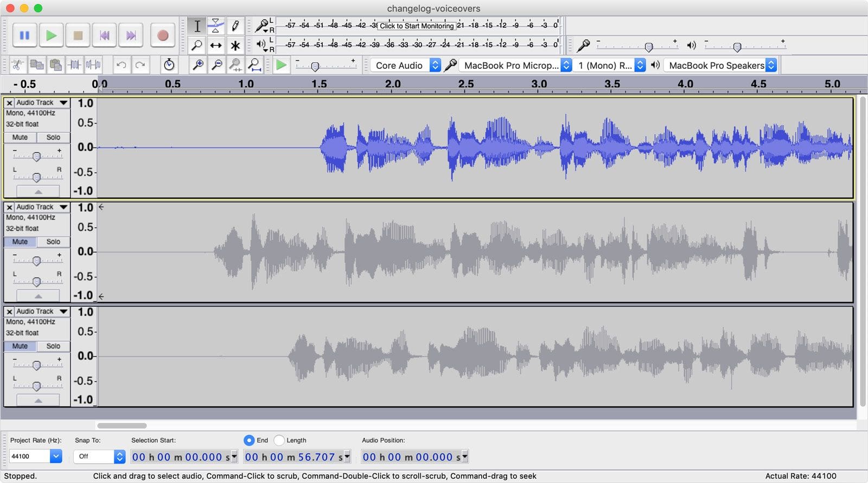This screenshot has width=868, height=483.
Task: Click the Audio Position time field
Action: (x=414, y=457)
